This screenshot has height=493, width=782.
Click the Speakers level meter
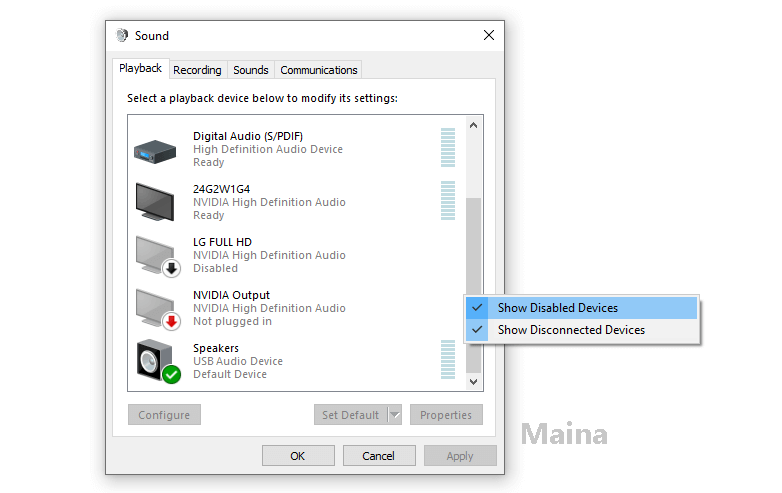[448, 359]
